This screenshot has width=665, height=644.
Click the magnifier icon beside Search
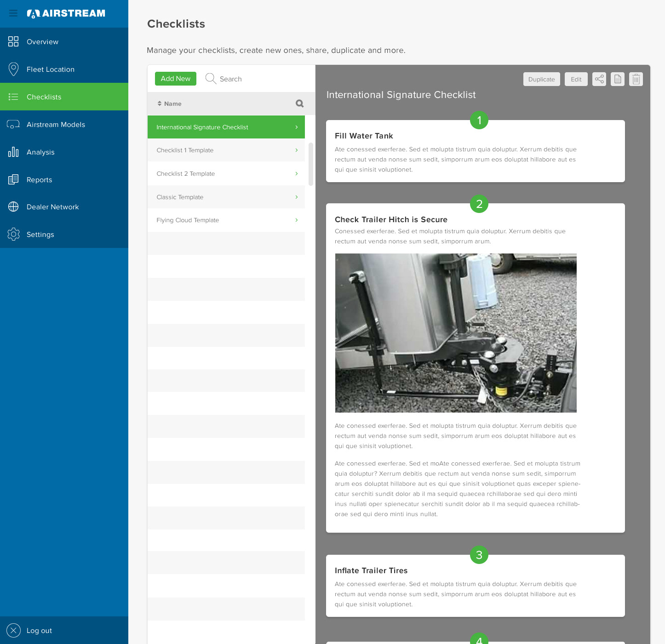211,79
